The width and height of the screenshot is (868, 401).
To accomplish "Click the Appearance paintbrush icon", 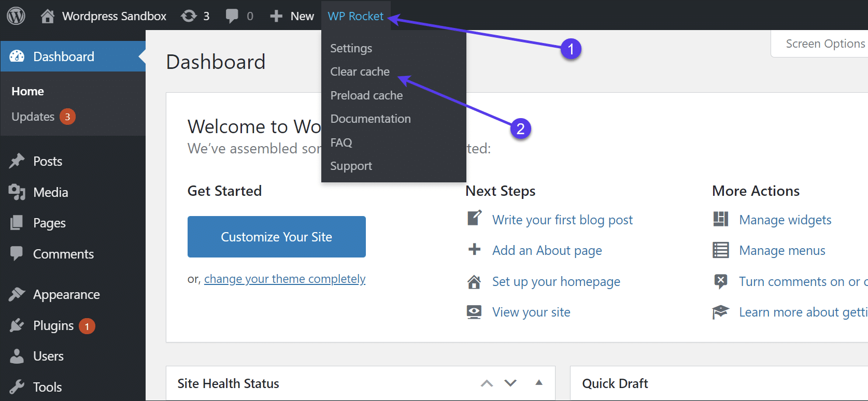I will 17,294.
